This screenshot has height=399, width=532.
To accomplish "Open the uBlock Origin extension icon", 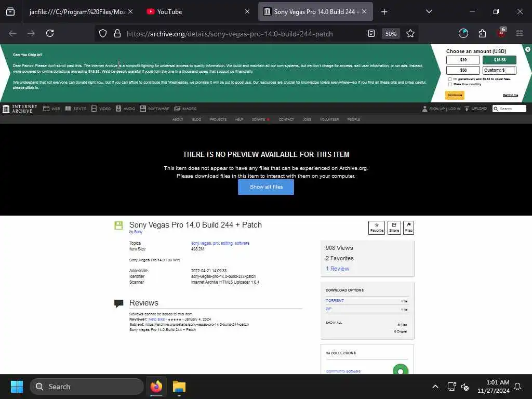I will click(501, 33).
